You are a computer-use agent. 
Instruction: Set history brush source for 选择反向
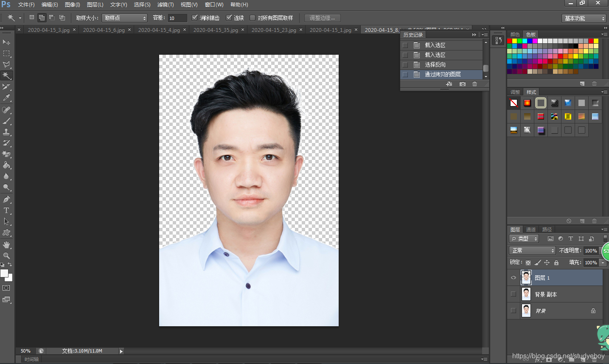click(x=405, y=64)
